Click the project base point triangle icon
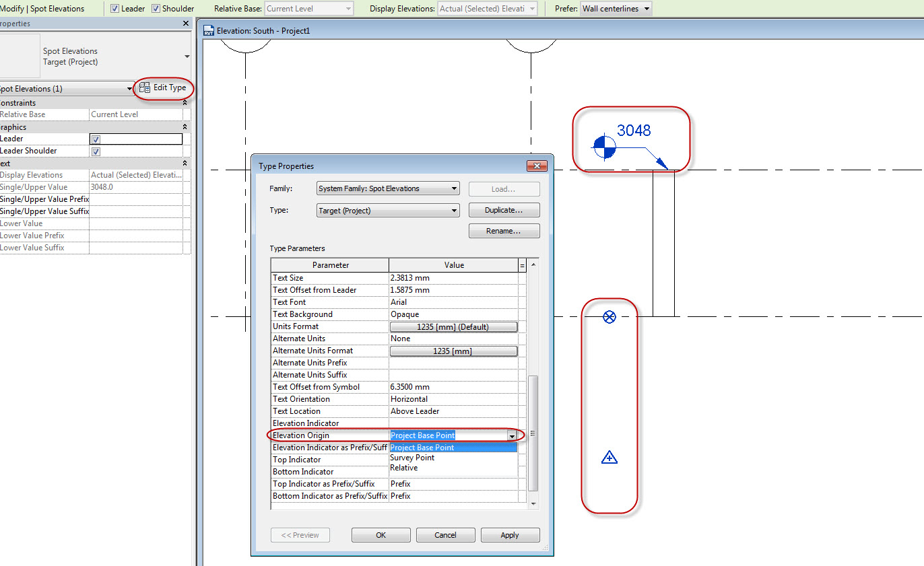 [x=609, y=457]
